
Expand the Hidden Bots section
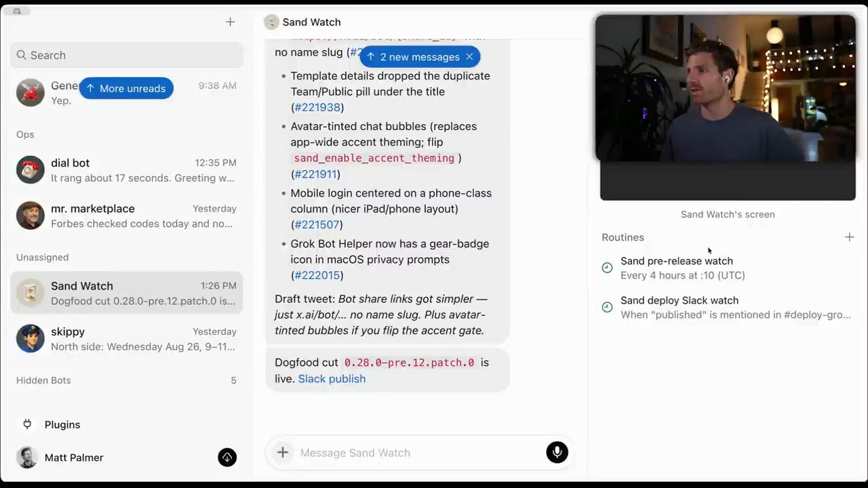click(126, 380)
